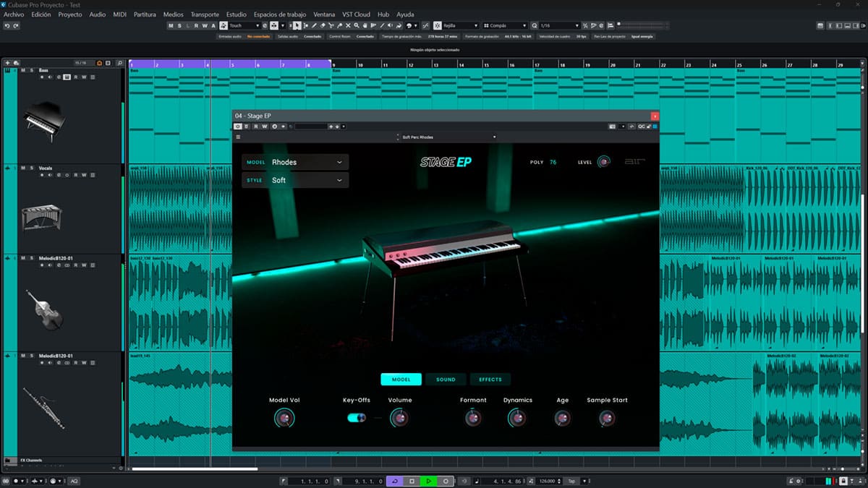Click the Stage EP snapshot camera icon
Viewport: 868px width, 488px height.
(612, 127)
